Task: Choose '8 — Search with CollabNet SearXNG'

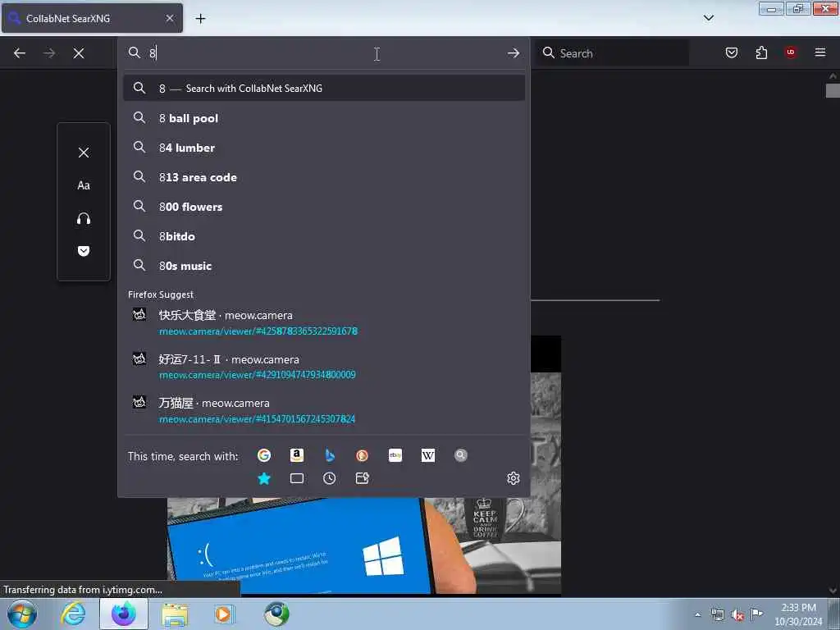Action: pos(323,88)
